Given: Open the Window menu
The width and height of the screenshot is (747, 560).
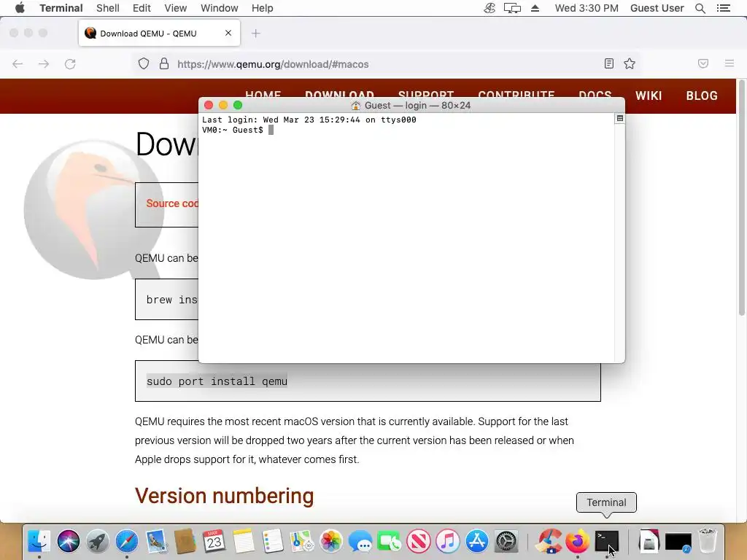Looking at the screenshot, I should click(x=219, y=8).
